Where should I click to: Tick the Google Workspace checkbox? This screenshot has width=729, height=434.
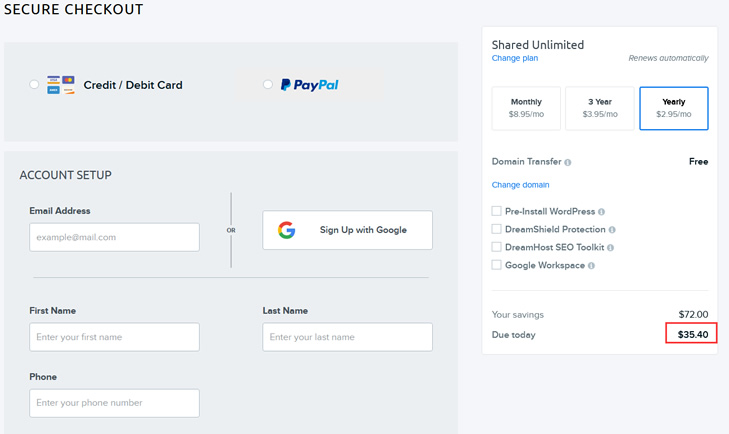click(x=497, y=265)
